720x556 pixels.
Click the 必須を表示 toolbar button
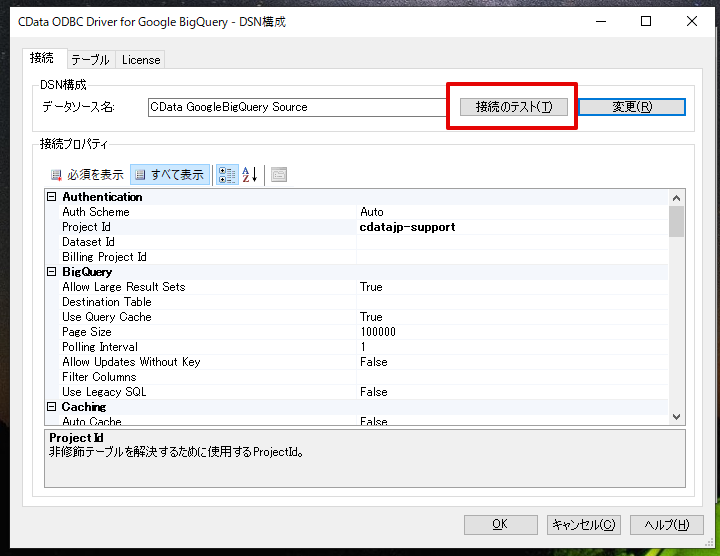[87, 175]
